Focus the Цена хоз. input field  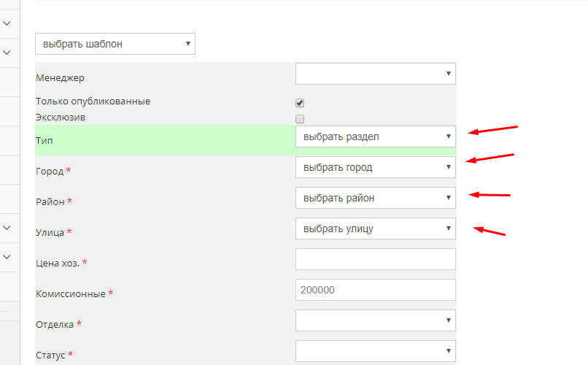[376, 259]
